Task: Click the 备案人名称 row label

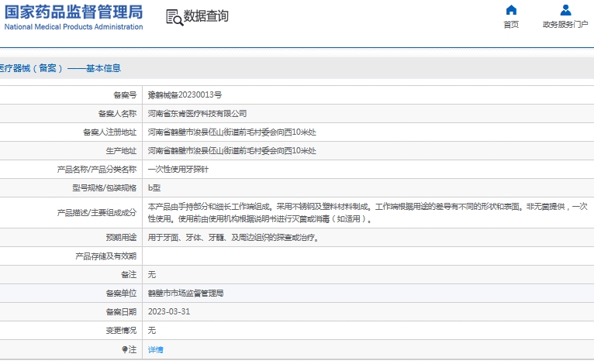Action: [117, 113]
